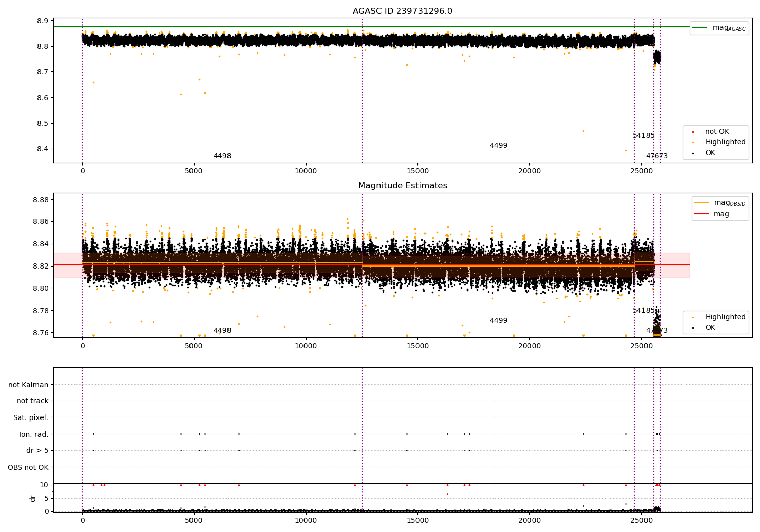Click obsid label '54185' in the top plot
Viewport: 760px width, 532px height.
pos(643,136)
